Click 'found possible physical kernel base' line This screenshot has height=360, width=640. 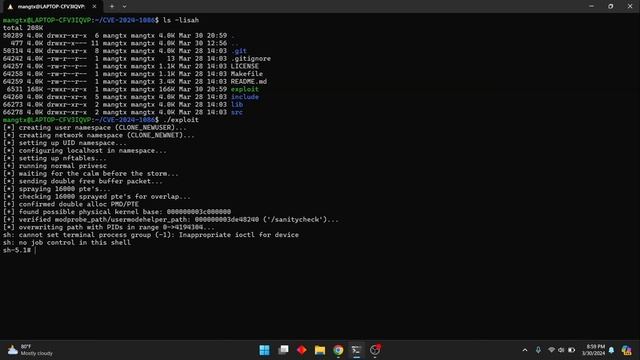pos(117,212)
